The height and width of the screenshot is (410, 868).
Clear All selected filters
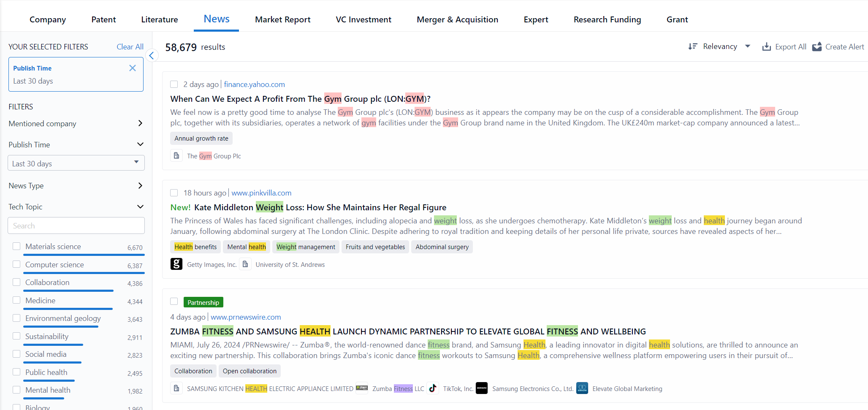130,46
